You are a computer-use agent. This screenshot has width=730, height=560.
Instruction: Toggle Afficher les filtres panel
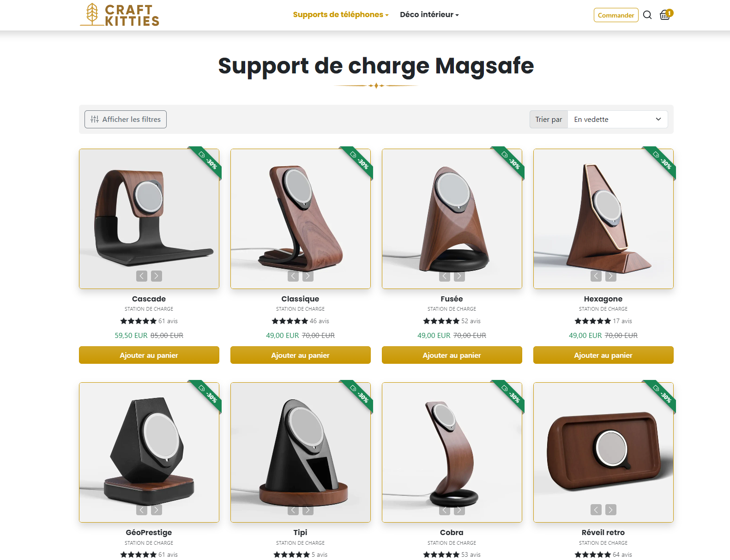[126, 120]
